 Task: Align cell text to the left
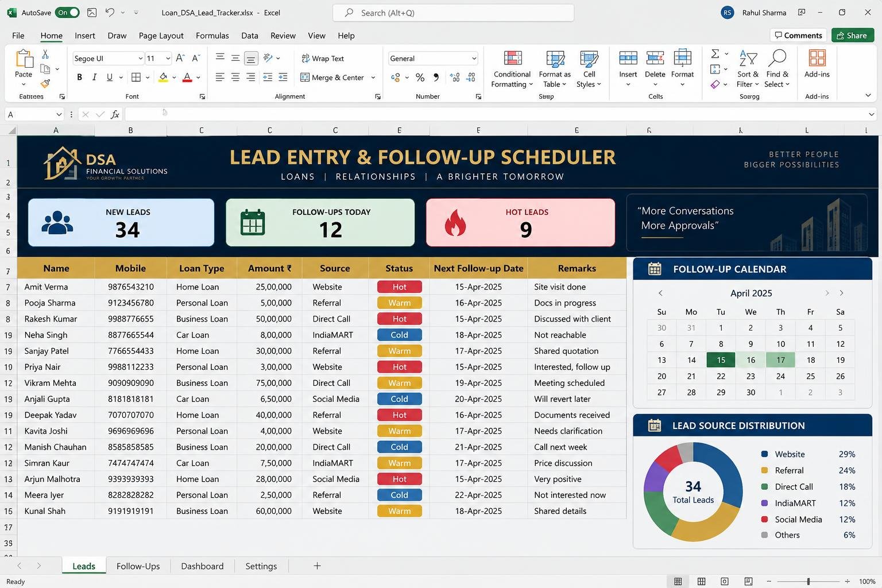tap(220, 77)
